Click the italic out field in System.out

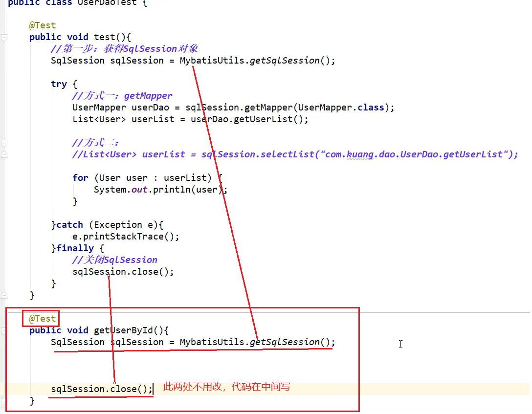(x=139, y=190)
